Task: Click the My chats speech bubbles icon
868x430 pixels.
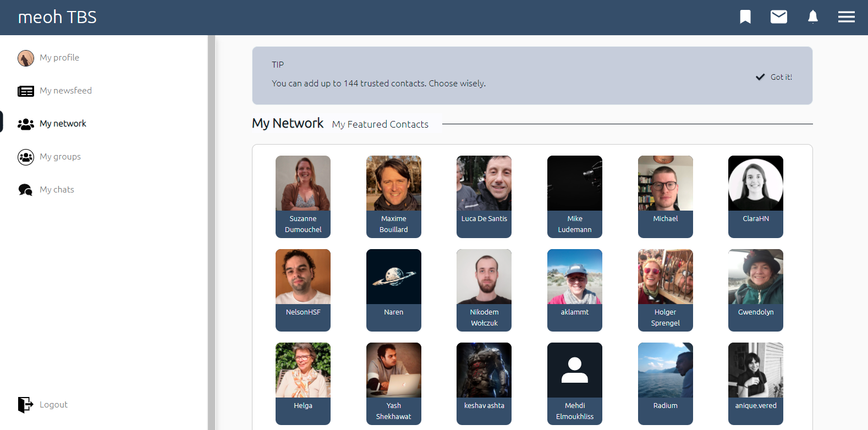Action: pyautogui.click(x=26, y=190)
